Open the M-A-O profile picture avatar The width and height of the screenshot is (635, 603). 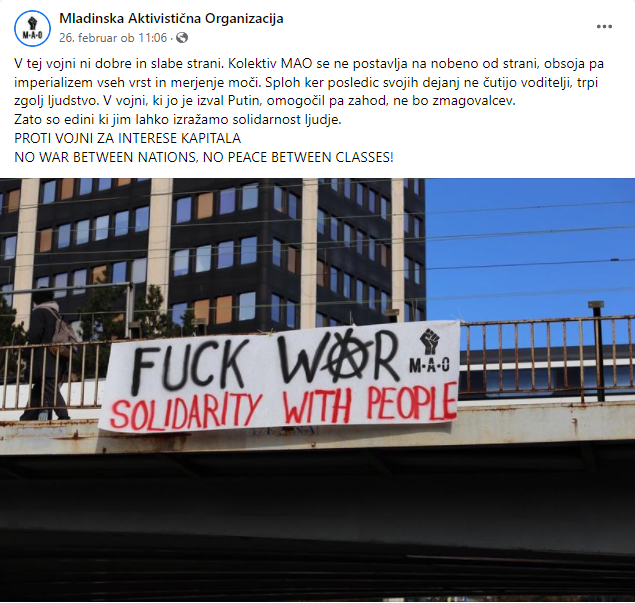tap(32, 28)
